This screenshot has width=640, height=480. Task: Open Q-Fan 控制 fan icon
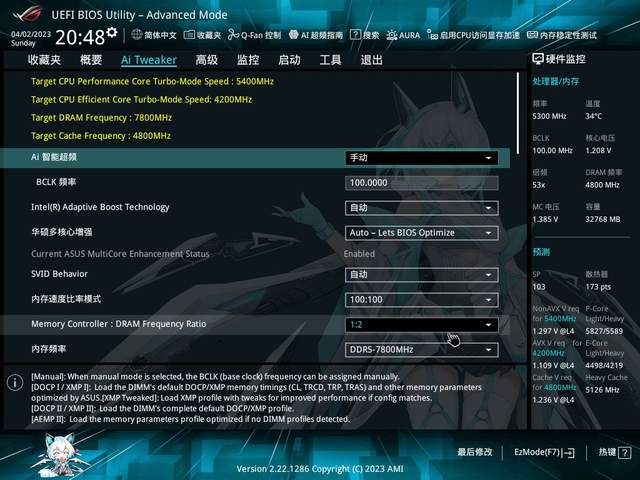[233, 35]
